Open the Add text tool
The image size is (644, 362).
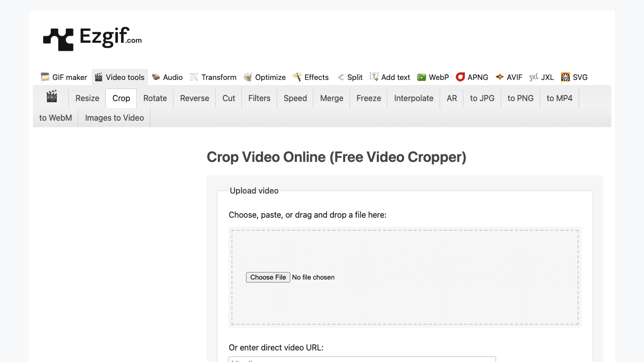tap(390, 77)
